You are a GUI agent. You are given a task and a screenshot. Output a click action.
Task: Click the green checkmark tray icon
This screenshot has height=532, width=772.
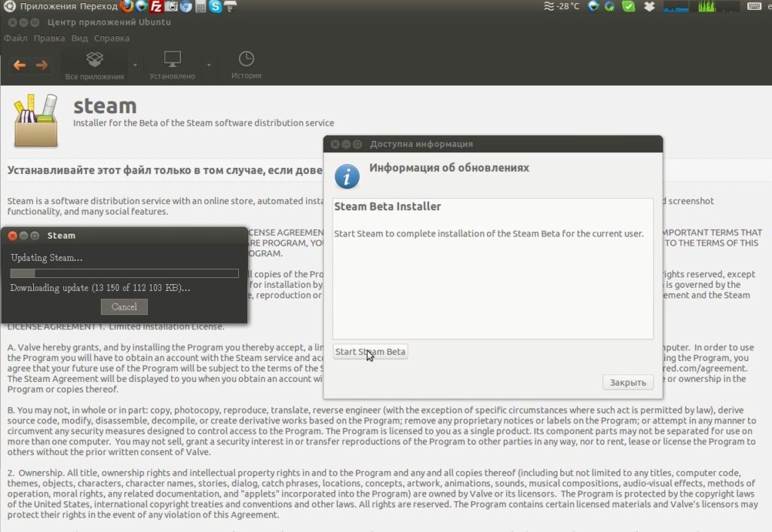(629, 6)
